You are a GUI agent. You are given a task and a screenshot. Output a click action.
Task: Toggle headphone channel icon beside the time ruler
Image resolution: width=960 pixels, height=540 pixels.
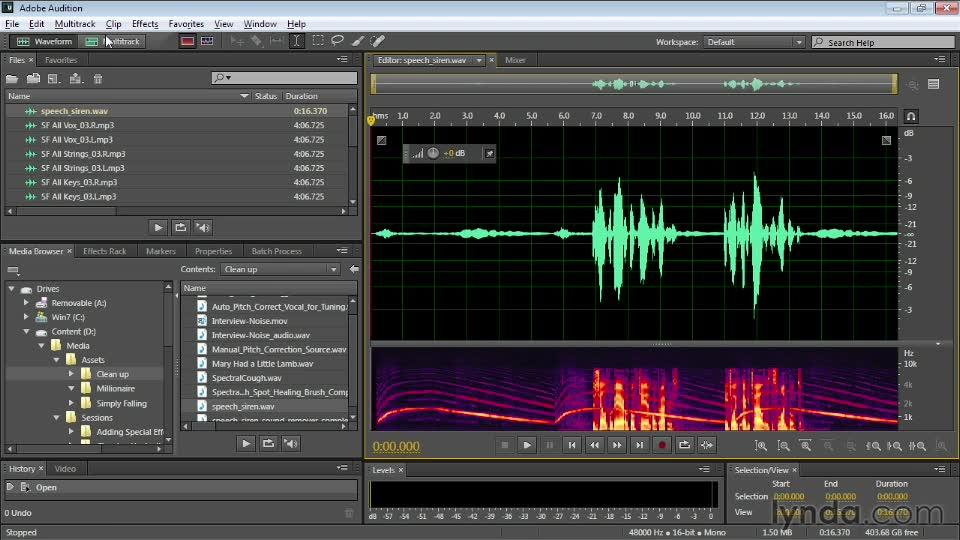click(x=911, y=116)
